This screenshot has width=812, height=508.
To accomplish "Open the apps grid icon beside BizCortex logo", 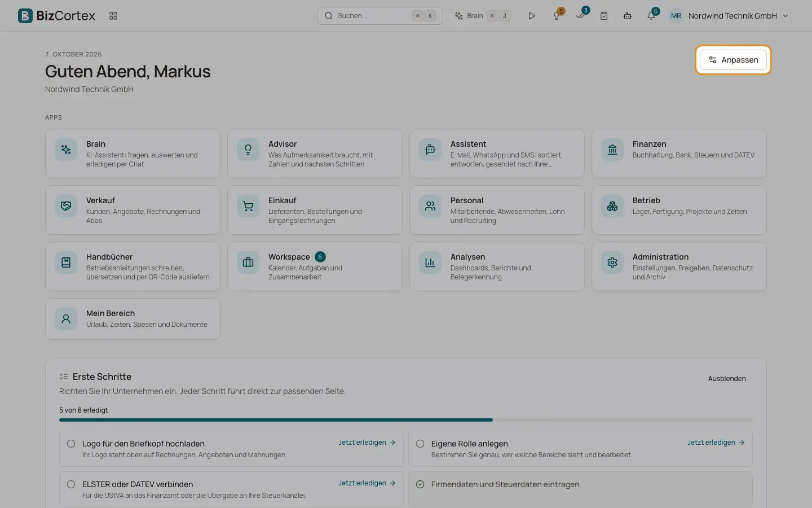I will click(113, 16).
